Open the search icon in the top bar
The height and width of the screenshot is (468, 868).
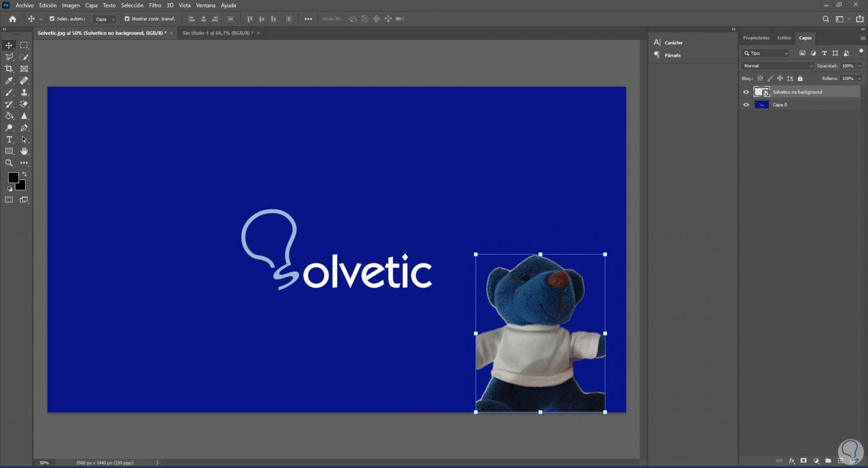[826, 19]
